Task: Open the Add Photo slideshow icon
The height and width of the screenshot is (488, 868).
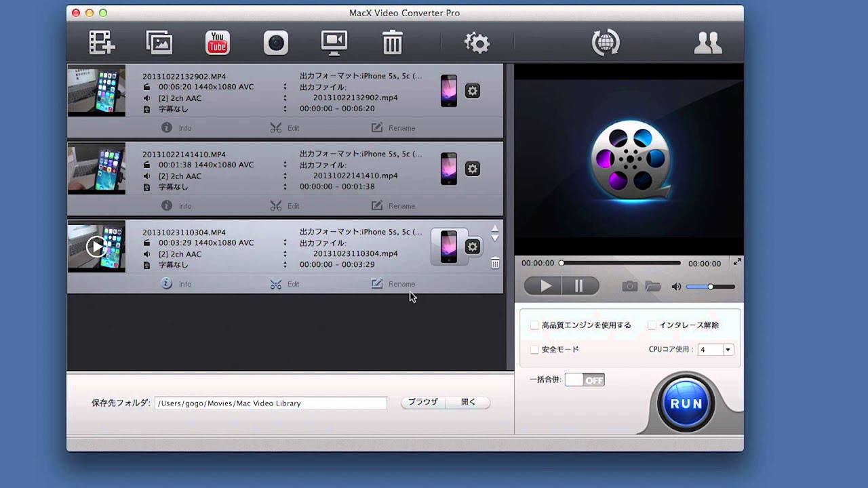Action: [x=159, y=43]
